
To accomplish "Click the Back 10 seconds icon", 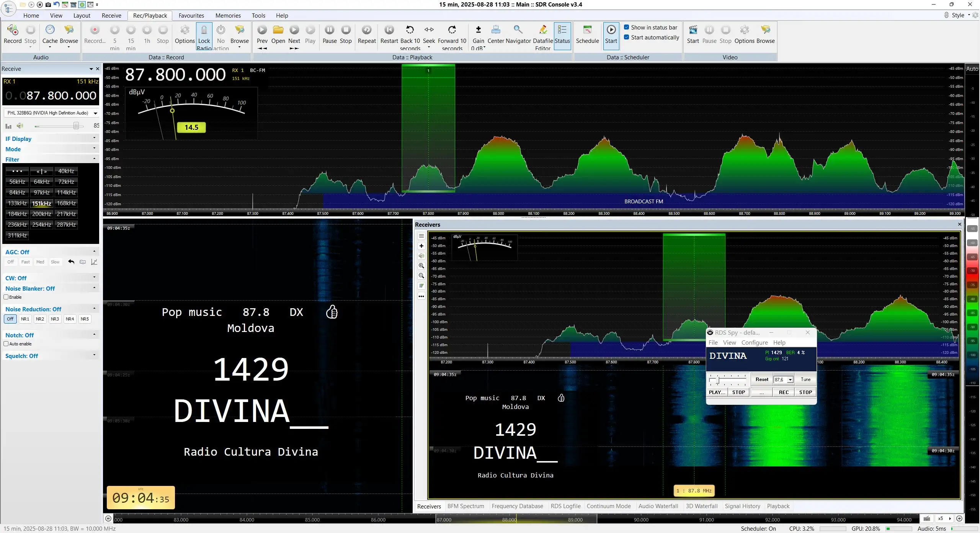I will [410, 30].
